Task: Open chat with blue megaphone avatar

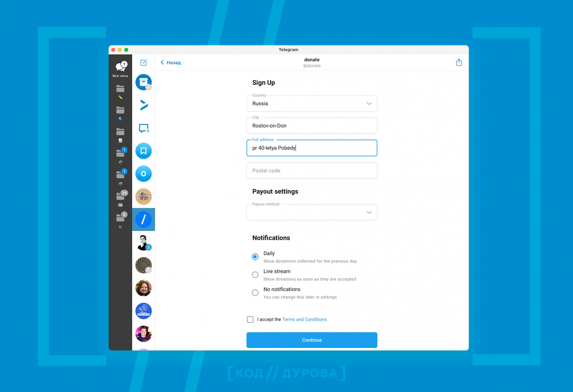Action: coord(143,311)
